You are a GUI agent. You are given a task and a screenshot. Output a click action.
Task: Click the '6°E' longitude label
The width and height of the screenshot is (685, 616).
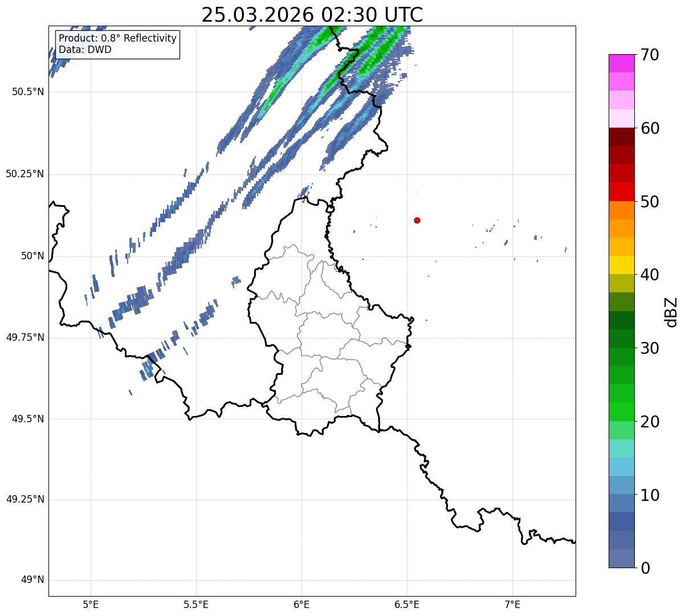301,604
